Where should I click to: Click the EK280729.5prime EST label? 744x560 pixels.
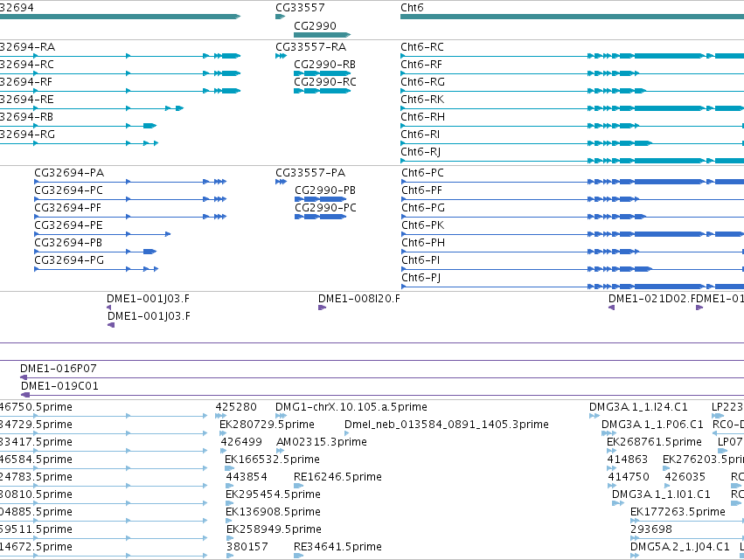click(x=268, y=425)
